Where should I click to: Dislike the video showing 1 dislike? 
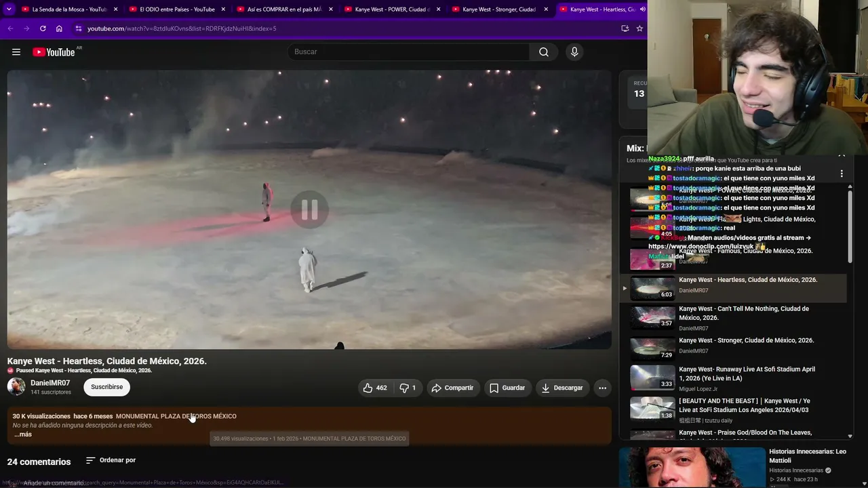coord(408,388)
